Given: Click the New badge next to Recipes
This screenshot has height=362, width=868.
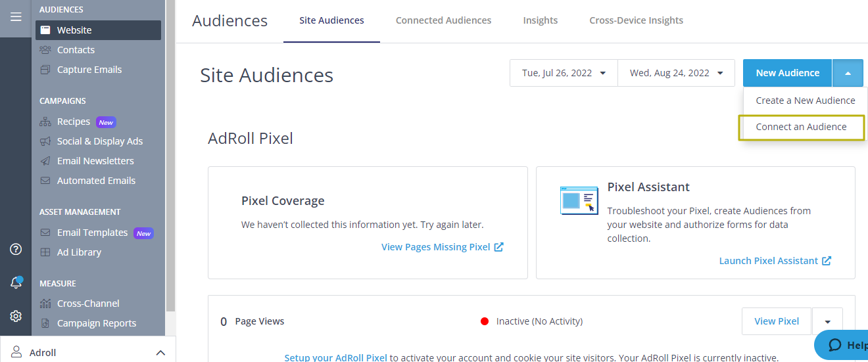Looking at the screenshot, I should [x=106, y=122].
